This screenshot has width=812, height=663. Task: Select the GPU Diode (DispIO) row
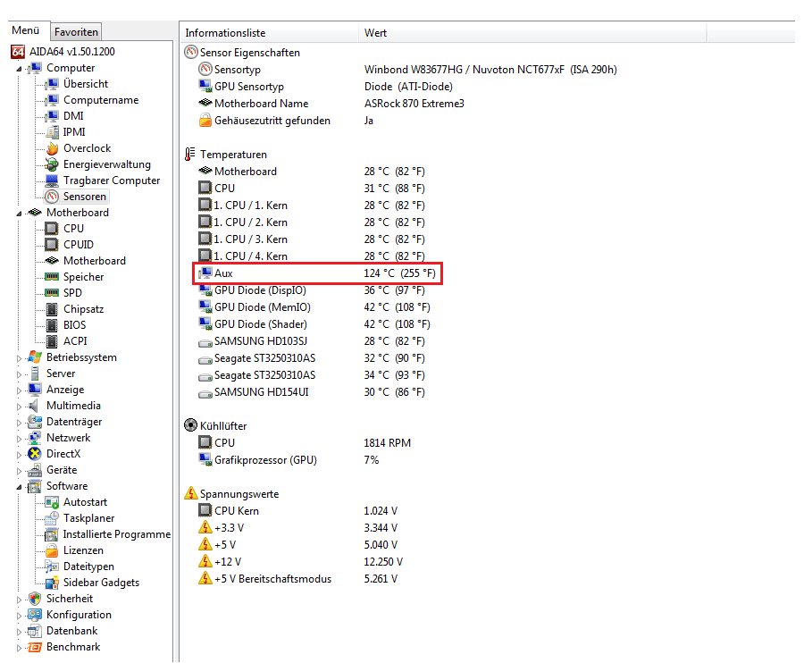coord(312,290)
